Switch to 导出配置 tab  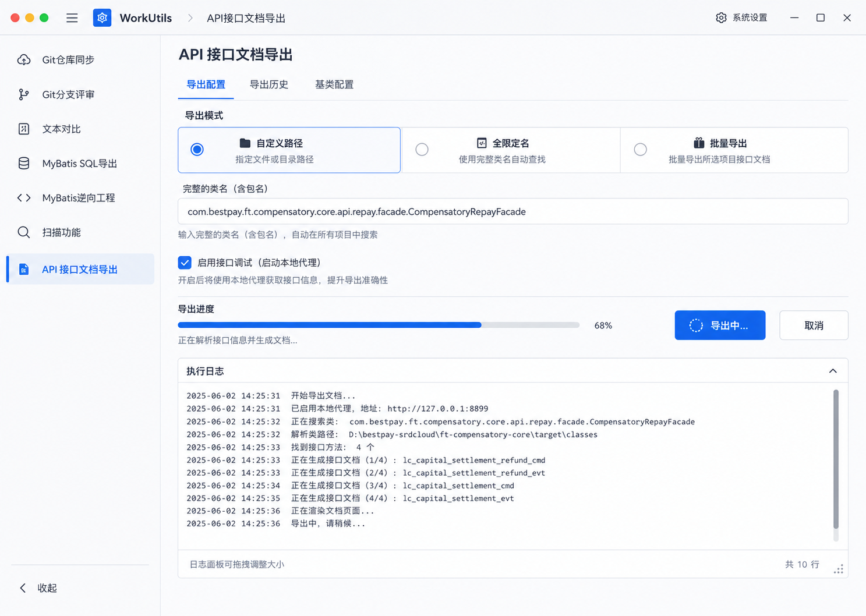(206, 85)
